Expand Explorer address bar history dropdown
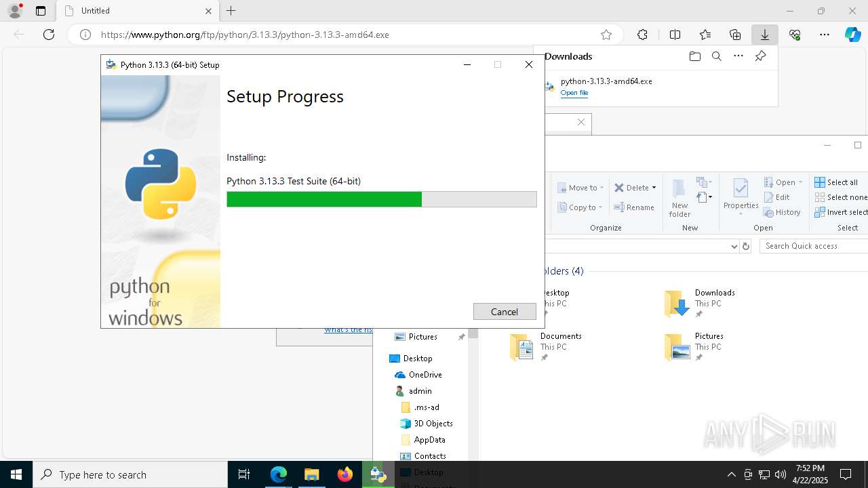 pyautogui.click(x=734, y=247)
